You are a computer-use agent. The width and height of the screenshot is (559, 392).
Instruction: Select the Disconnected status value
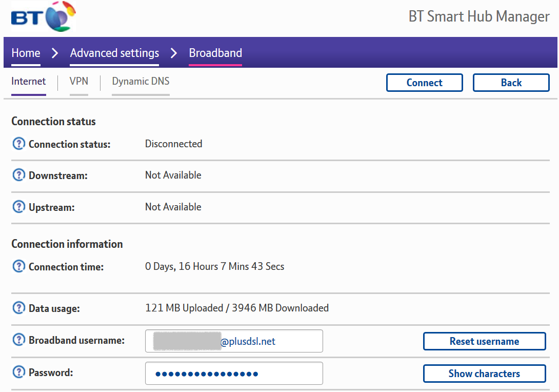coord(174,144)
